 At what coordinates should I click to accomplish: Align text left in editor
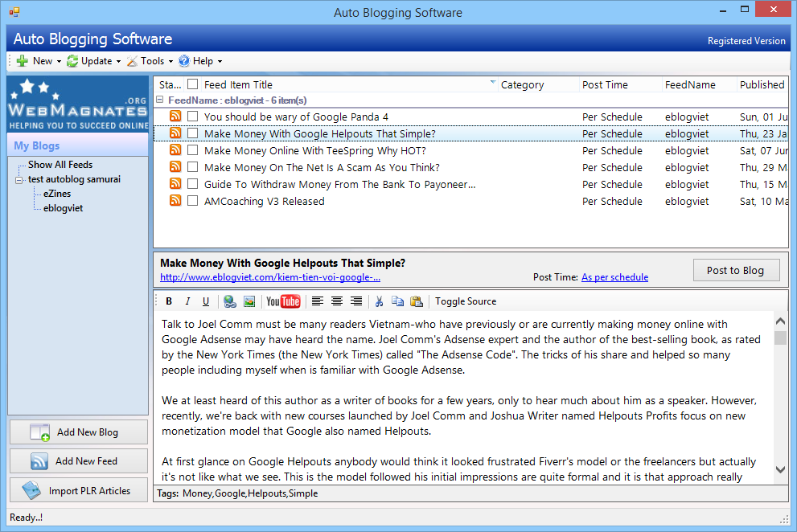[x=317, y=301]
